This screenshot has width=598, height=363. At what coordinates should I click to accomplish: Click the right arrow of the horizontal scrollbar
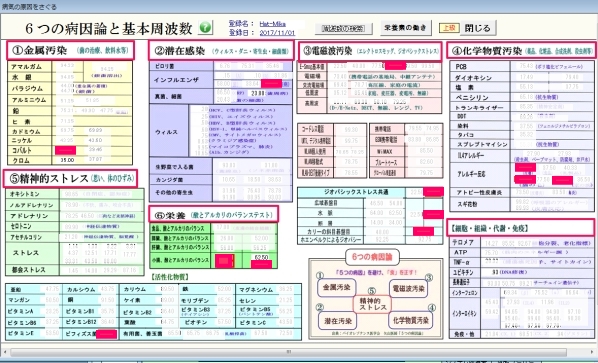tap(593, 352)
